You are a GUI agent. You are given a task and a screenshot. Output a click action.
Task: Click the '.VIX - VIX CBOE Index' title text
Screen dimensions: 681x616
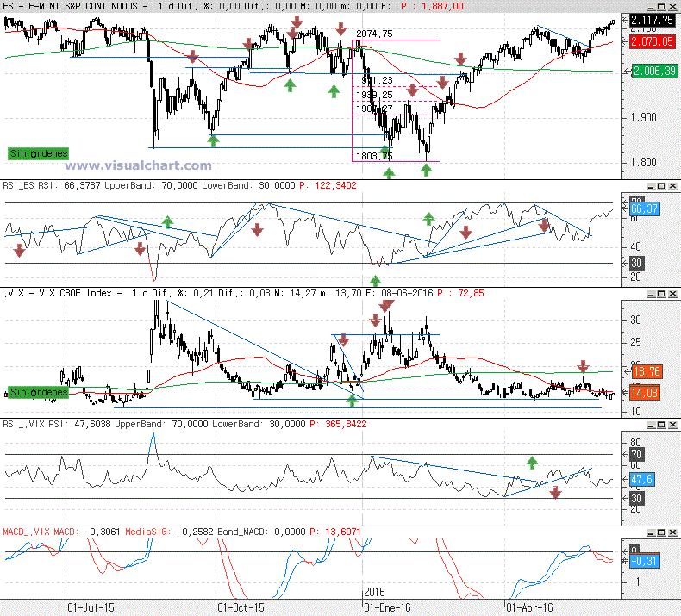click(x=59, y=293)
